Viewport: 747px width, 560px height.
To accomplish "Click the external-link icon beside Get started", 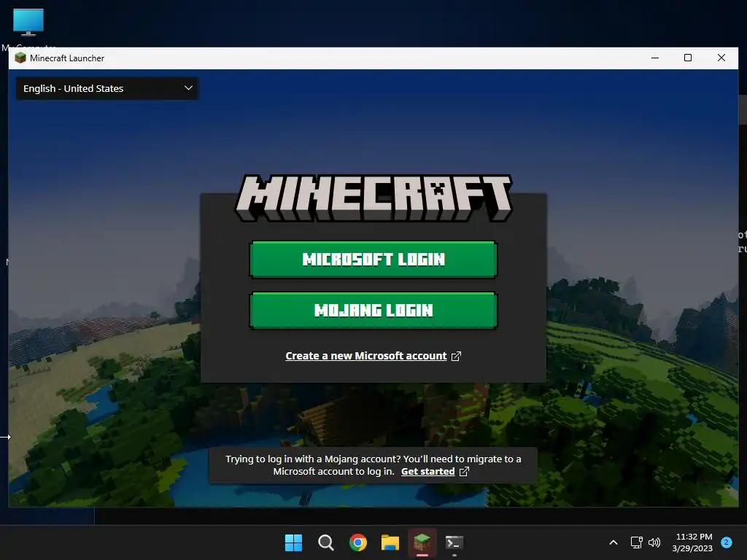I will tap(464, 472).
